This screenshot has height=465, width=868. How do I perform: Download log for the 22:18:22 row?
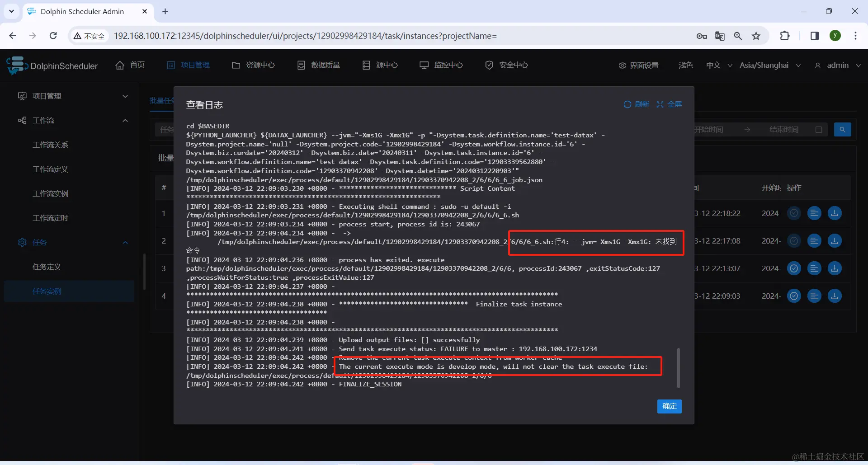coord(835,213)
